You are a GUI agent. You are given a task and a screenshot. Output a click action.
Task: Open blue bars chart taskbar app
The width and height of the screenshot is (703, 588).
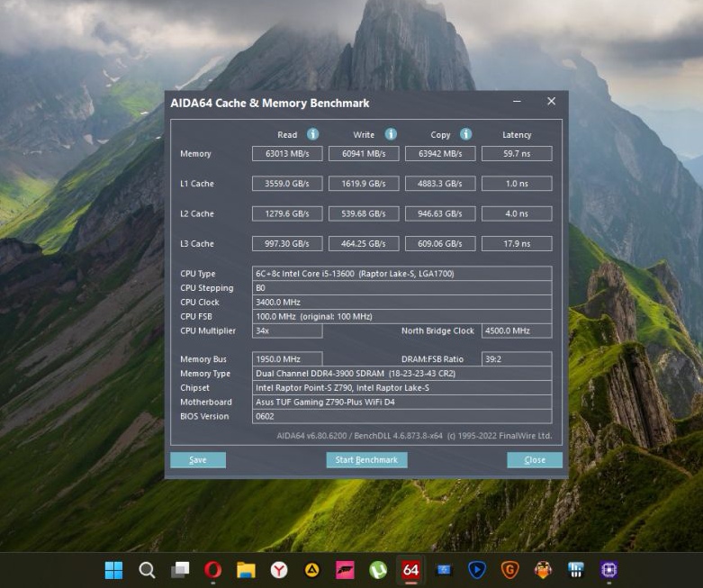coord(576,570)
